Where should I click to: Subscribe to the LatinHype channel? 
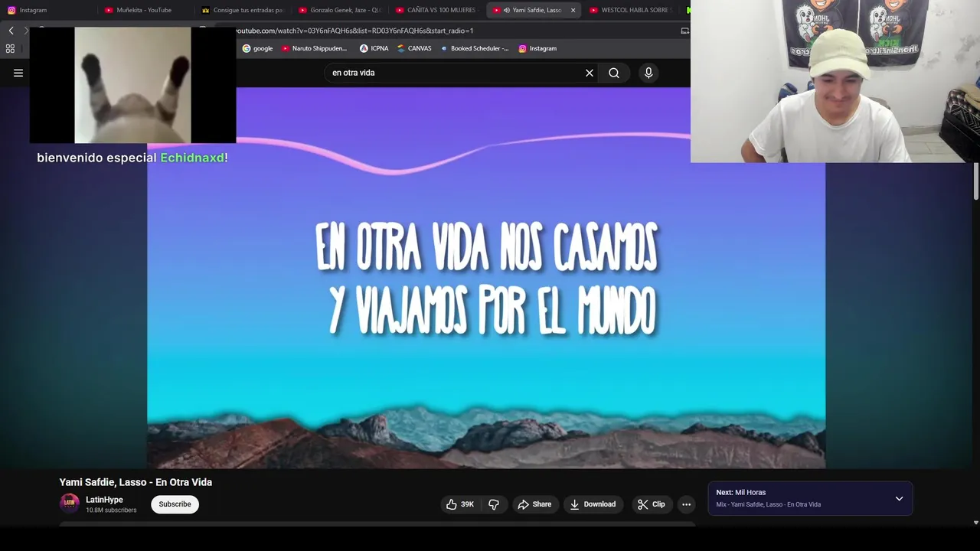click(175, 504)
